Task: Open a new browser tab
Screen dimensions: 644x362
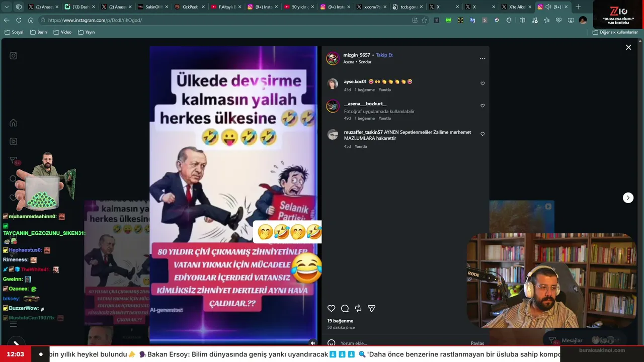Action: (x=578, y=7)
